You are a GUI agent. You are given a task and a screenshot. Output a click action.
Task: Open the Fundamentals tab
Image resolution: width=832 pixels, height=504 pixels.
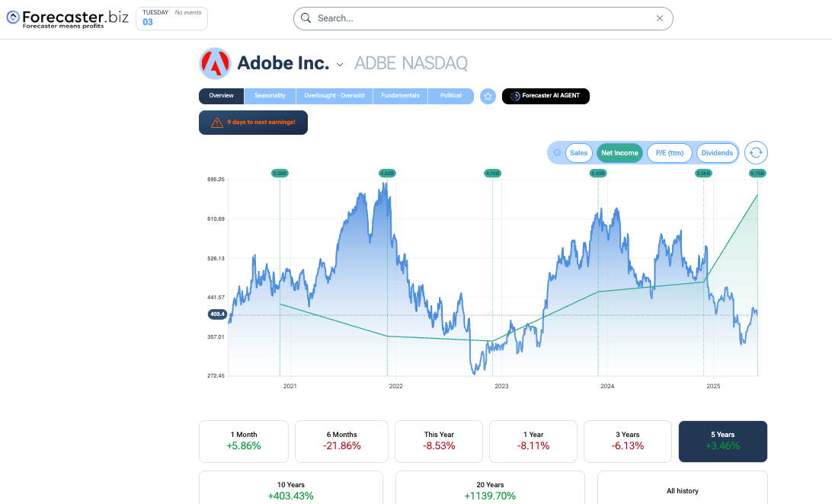click(x=400, y=96)
